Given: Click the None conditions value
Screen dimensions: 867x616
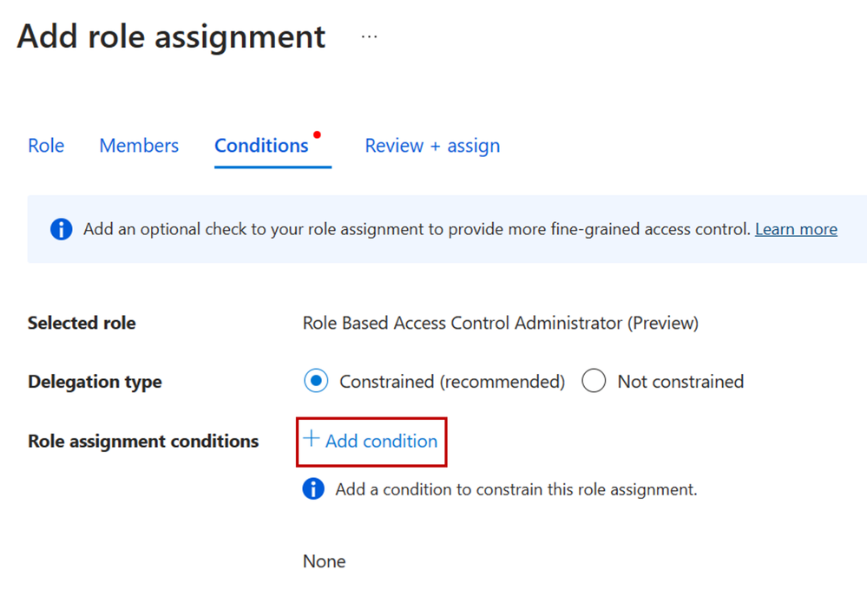Looking at the screenshot, I should coord(325,561).
